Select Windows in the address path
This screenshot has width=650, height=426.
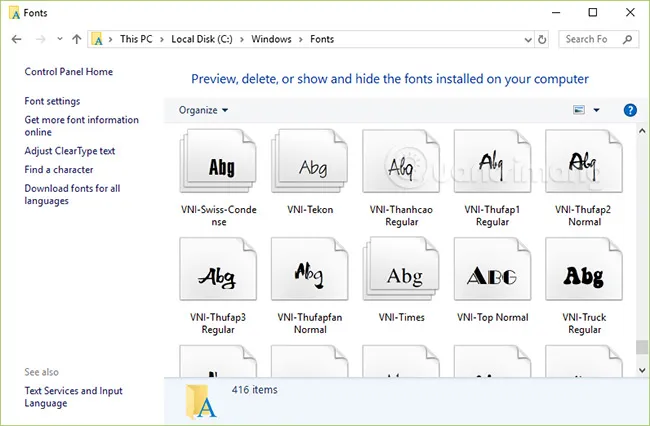tap(271, 39)
